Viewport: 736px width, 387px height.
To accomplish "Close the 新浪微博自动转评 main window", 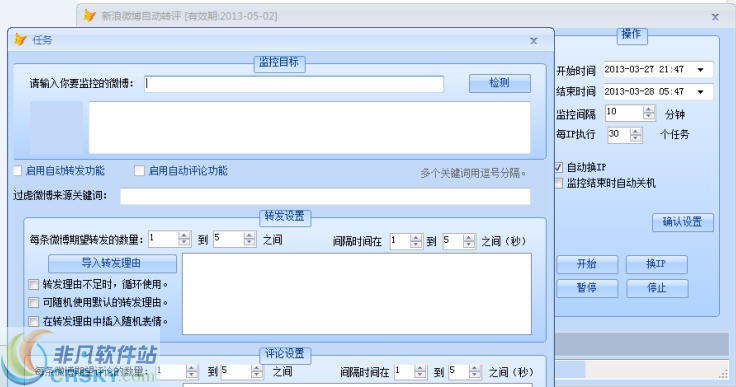I will click(x=715, y=17).
